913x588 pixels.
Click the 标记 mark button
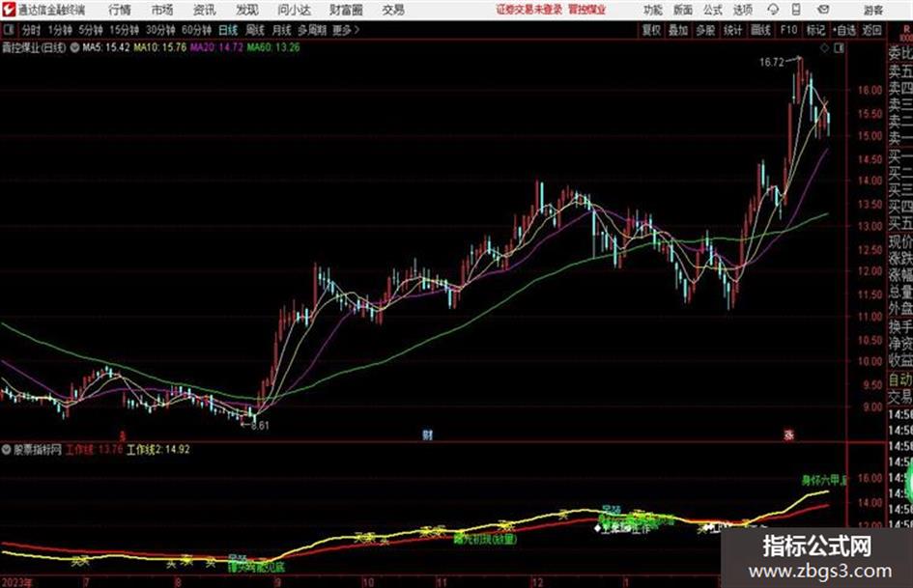pos(815,30)
